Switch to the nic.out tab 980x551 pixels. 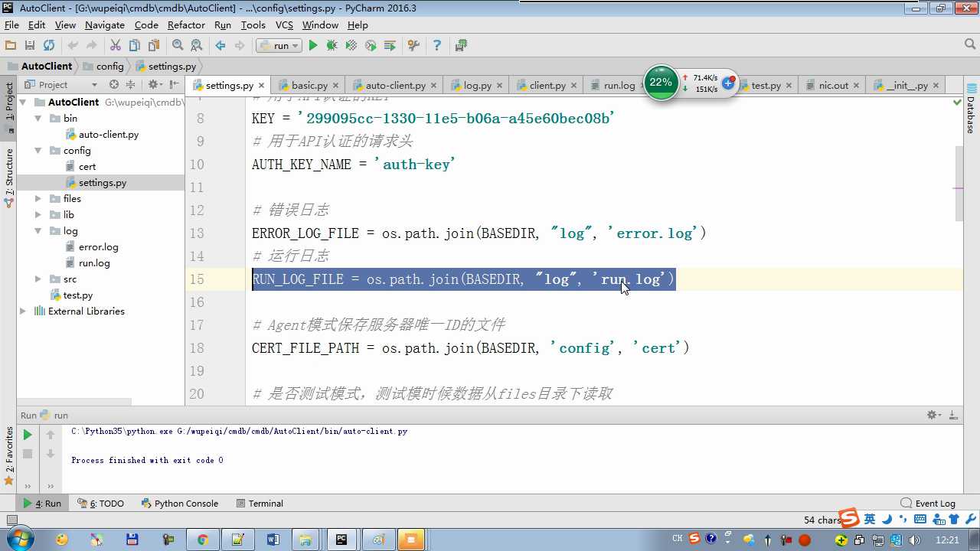coord(833,86)
